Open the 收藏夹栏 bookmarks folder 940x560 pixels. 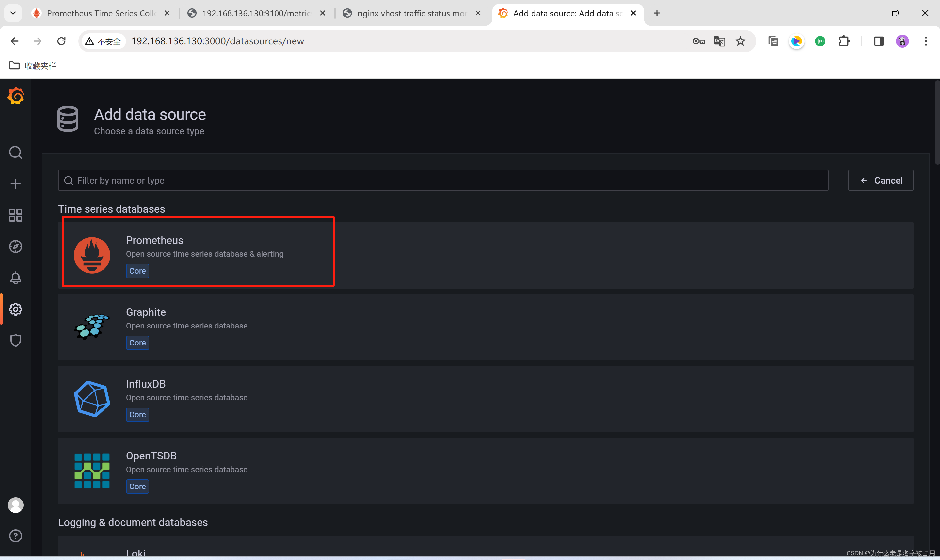[x=32, y=66]
